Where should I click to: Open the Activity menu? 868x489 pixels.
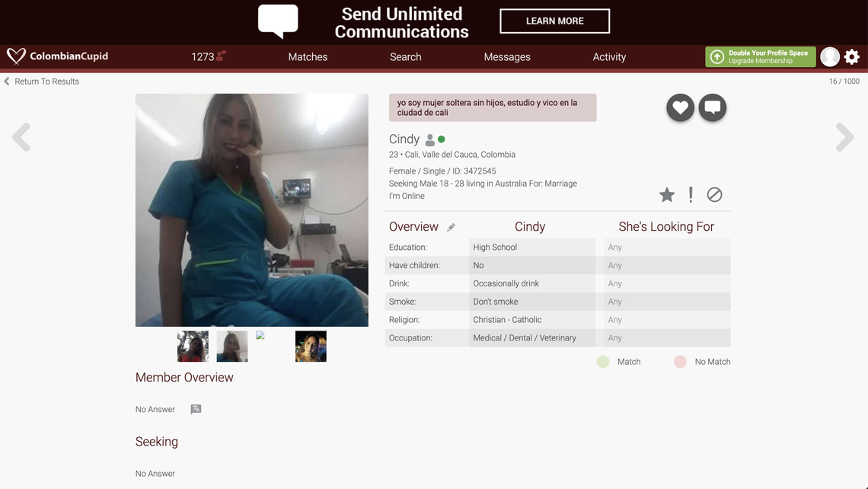(x=609, y=56)
